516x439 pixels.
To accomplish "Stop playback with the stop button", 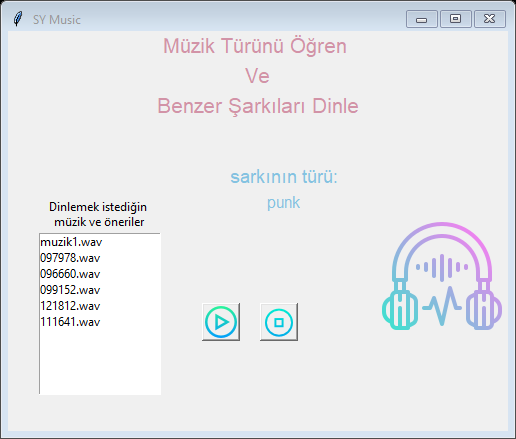I will click(279, 322).
